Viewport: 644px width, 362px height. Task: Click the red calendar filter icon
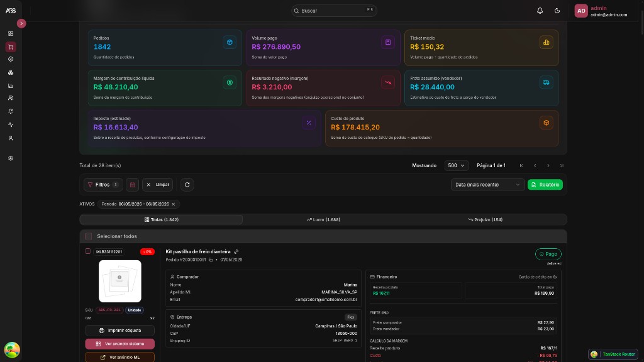(132, 185)
